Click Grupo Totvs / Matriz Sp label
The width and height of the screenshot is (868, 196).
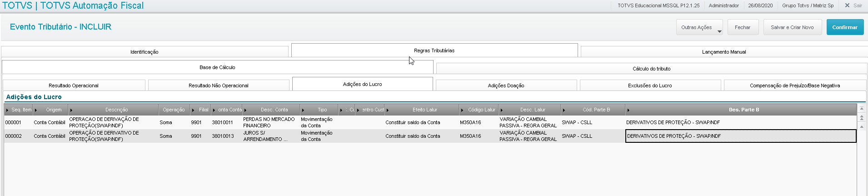click(x=808, y=5)
